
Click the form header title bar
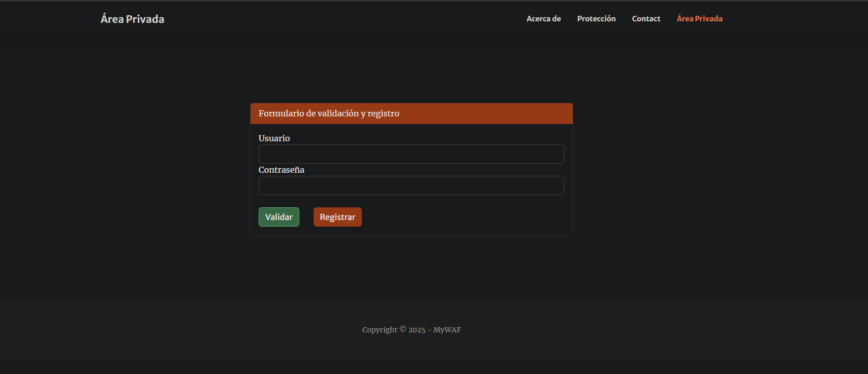point(483,114)
